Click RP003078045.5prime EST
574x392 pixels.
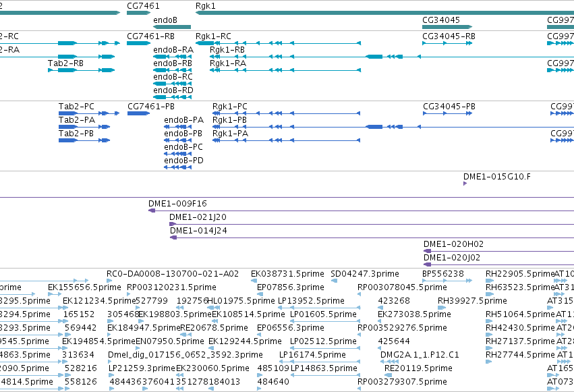pyautogui.click(x=402, y=287)
